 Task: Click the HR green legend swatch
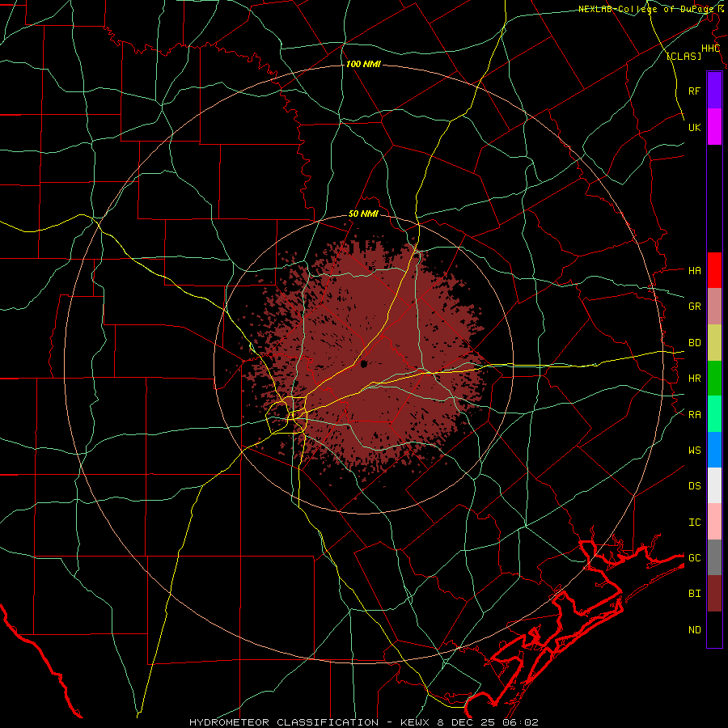click(x=714, y=379)
